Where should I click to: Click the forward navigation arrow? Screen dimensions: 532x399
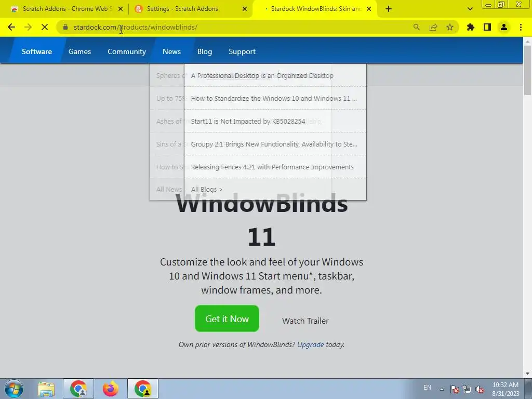(28, 27)
